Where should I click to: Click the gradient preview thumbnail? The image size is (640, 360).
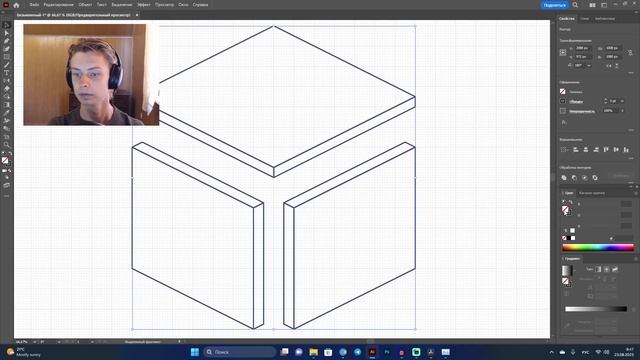tap(567, 270)
